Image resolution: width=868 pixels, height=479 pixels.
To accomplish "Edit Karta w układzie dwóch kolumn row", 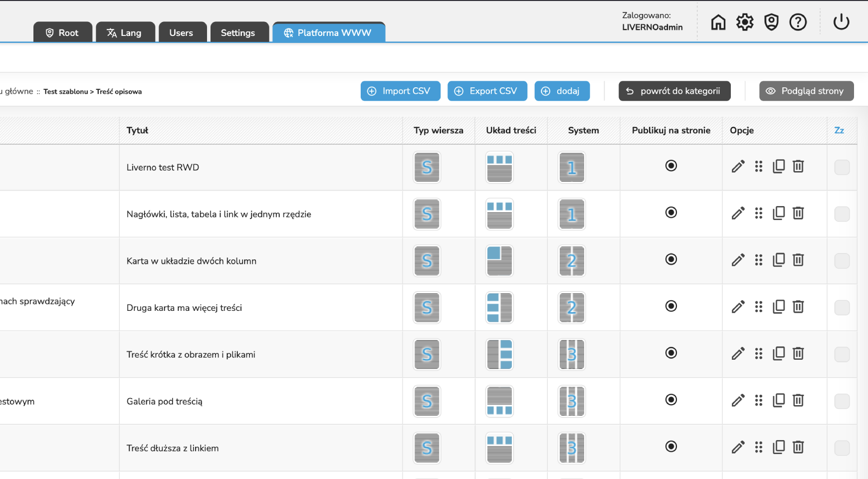I will tap(738, 260).
